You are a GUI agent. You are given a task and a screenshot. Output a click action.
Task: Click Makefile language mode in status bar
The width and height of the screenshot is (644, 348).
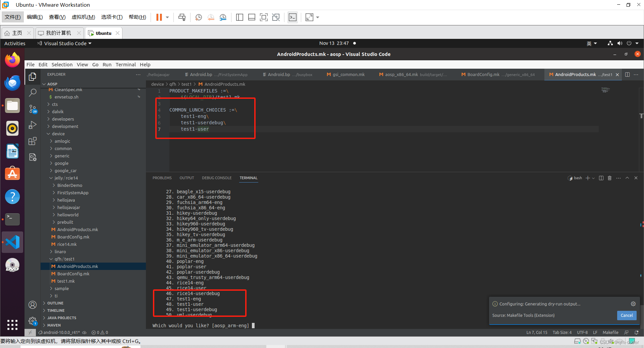point(610,333)
